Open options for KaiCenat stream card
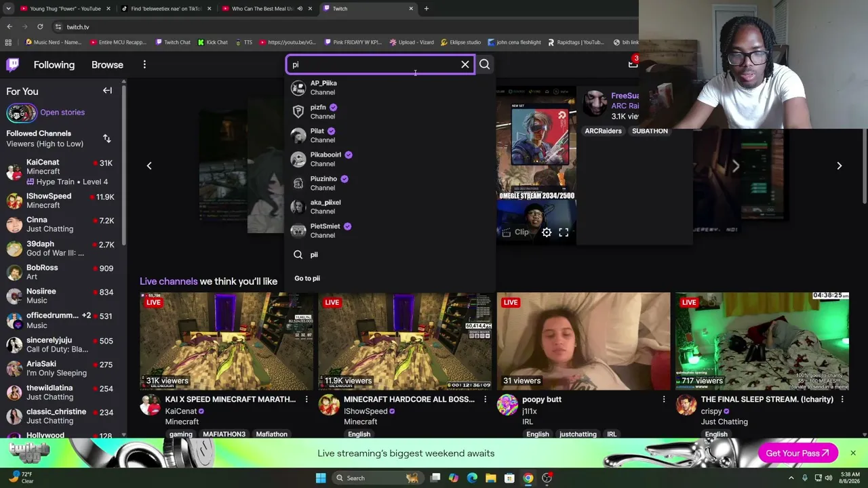This screenshot has height=488, width=868. [x=307, y=400]
